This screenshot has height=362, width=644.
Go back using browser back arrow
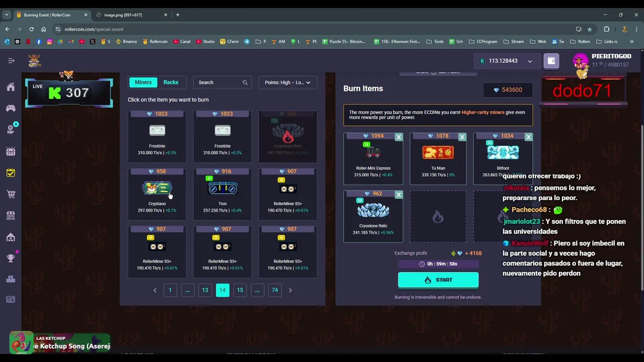point(8,29)
